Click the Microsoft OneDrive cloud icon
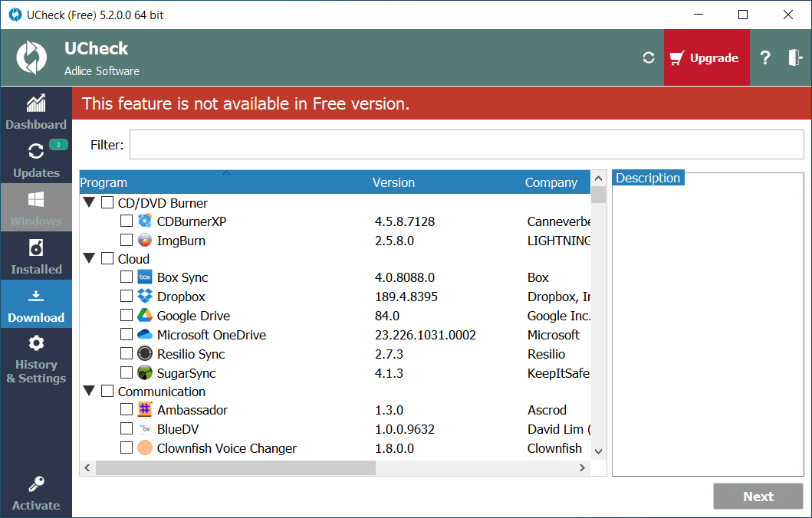Viewport: 812px width, 518px height. point(145,335)
